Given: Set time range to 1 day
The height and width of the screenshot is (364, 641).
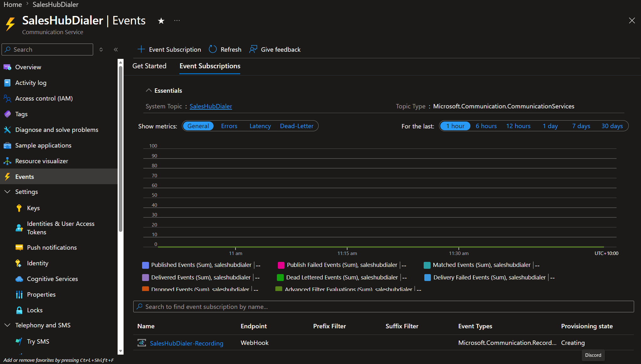Looking at the screenshot, I should (550, 126).
